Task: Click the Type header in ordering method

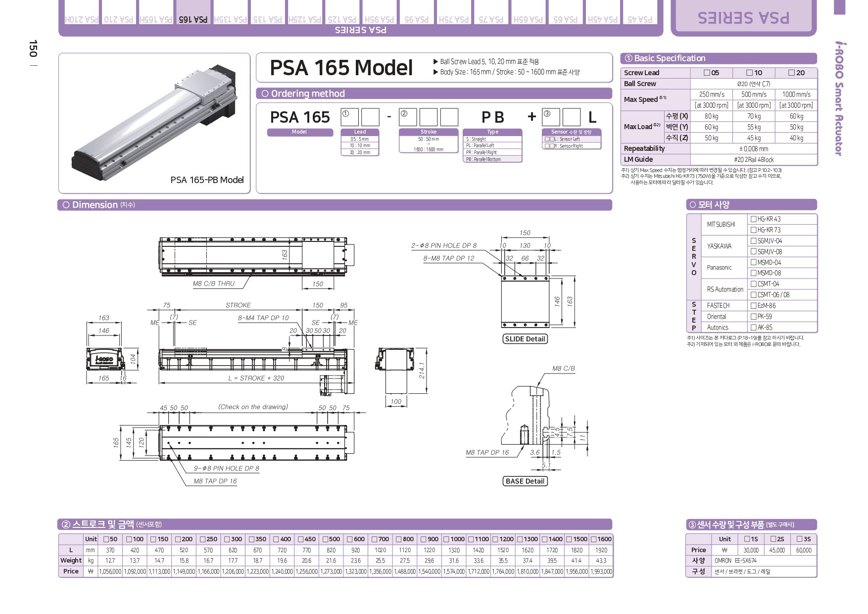Action: pyautogui.click(x=492, y=132)
